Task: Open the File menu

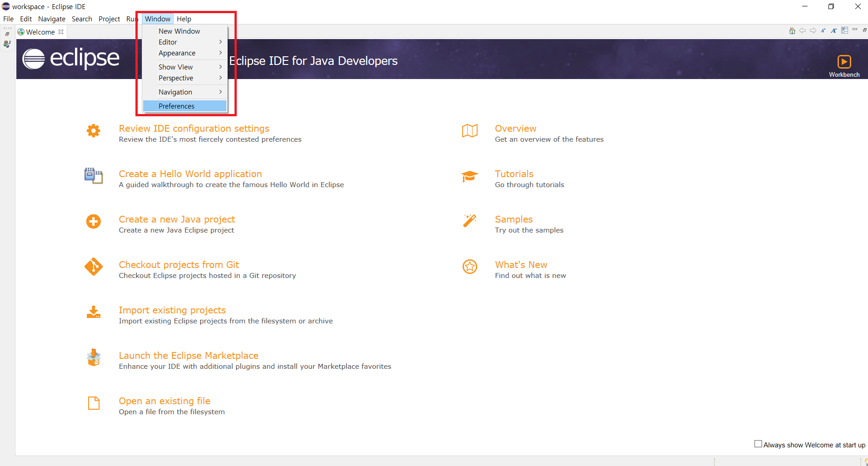Action: tap(9, 19)
